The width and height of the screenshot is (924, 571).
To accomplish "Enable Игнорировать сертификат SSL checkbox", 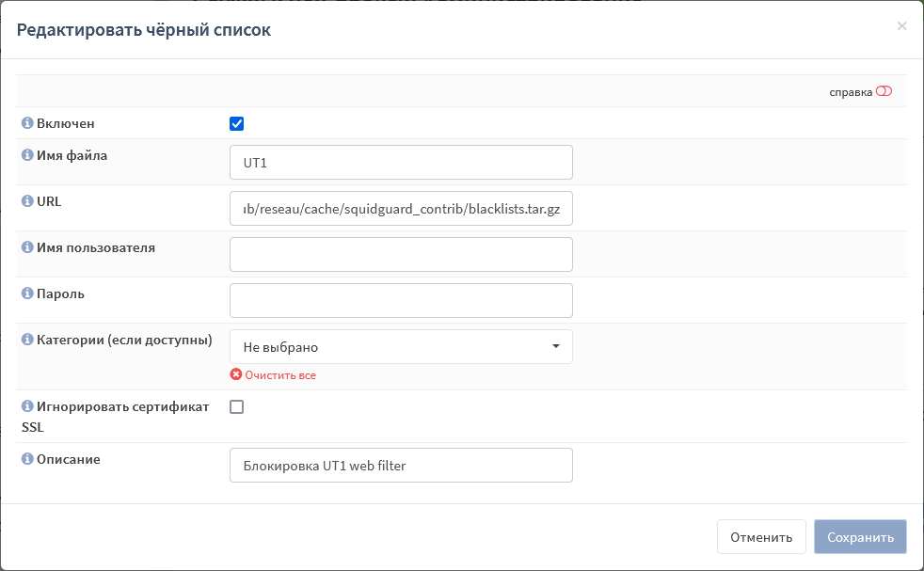I will click(x=236, y=407).
